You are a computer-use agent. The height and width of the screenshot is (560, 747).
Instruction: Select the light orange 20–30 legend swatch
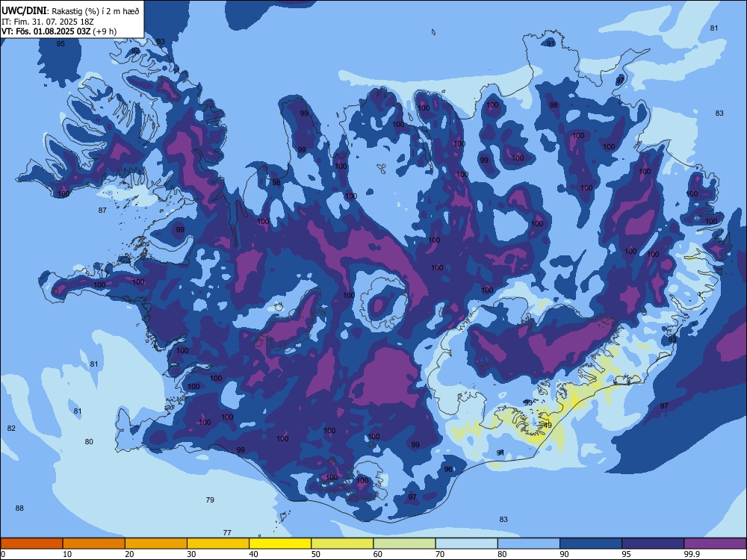coord(156,544)
